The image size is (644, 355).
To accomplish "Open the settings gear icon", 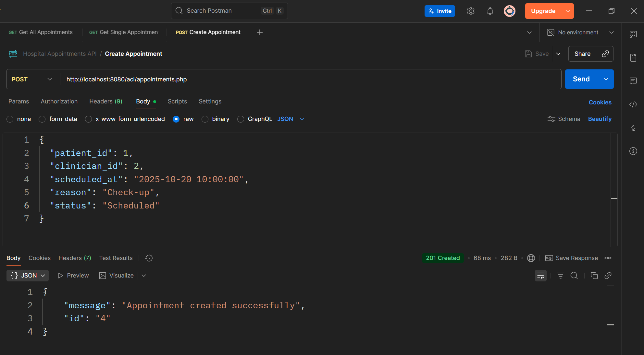I will click(x=470, y=11).
